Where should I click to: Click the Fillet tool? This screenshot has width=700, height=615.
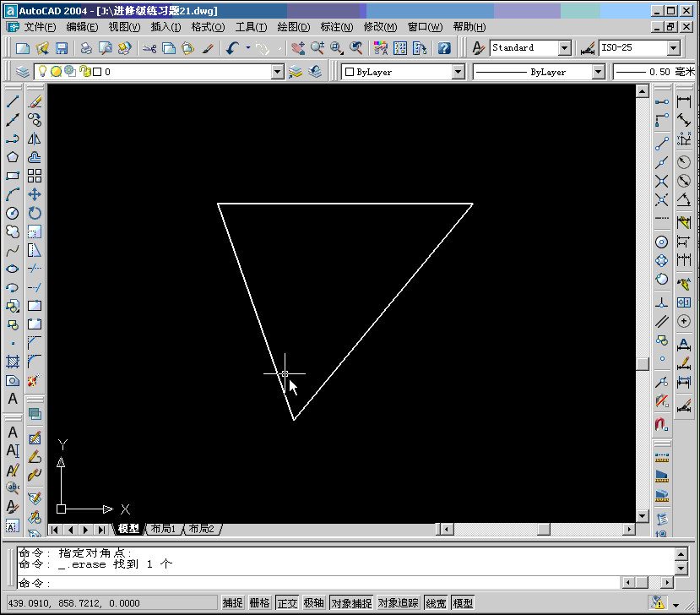coord(35,362)
